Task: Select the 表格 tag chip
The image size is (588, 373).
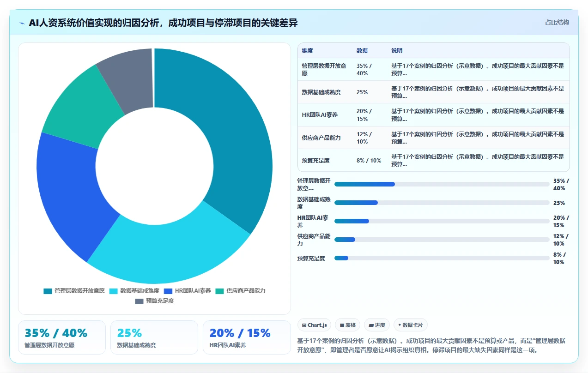Action: tap(347, 325)
